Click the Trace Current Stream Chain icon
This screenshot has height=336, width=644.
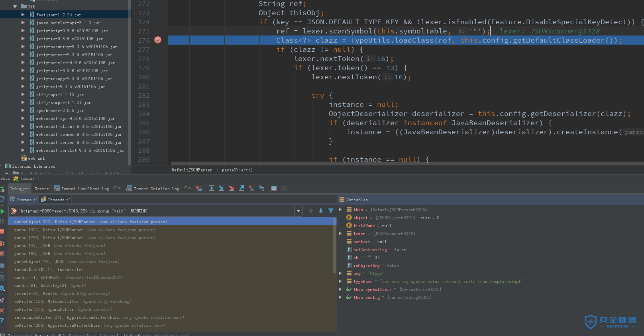point(284,188)
